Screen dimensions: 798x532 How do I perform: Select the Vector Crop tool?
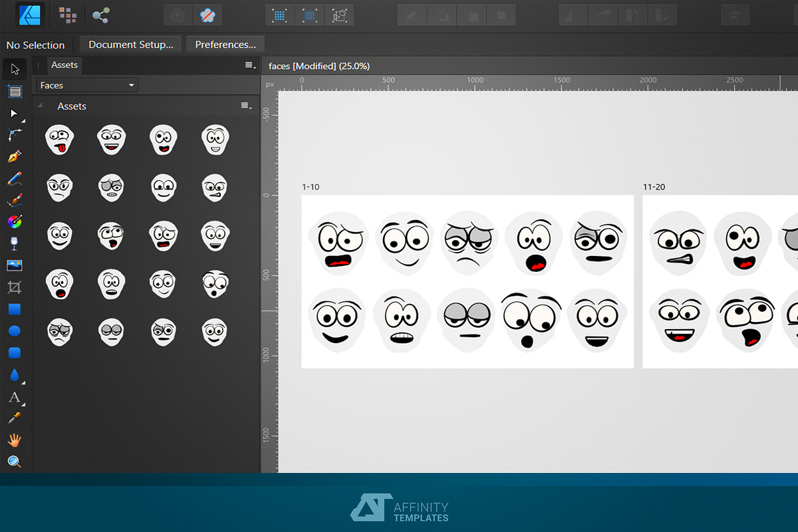[15, 287]
